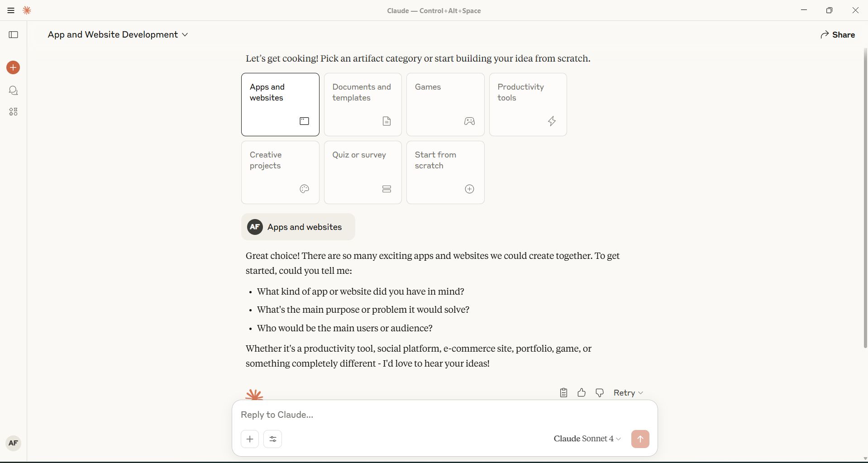Expand the App and Website Development title dropdown
The height and width of the screenshot is (463, 868).
(x=118, y=35)
